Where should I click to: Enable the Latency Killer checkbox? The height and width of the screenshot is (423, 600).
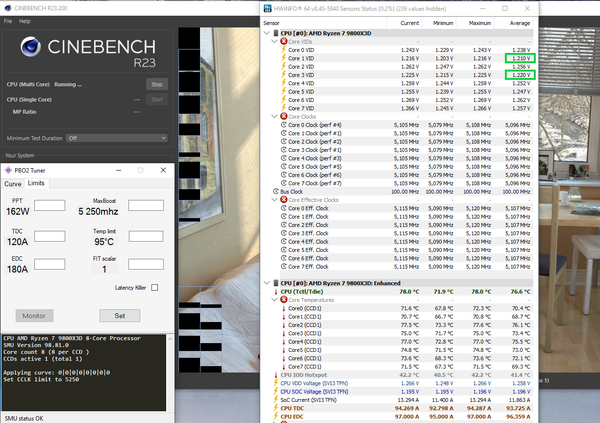(x=155, y=287)
